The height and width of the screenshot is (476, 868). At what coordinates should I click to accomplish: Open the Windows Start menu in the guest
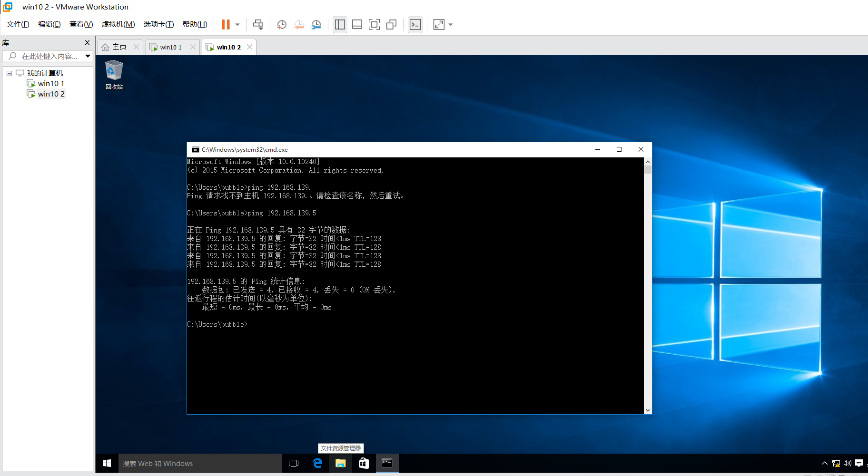[107, 463]
